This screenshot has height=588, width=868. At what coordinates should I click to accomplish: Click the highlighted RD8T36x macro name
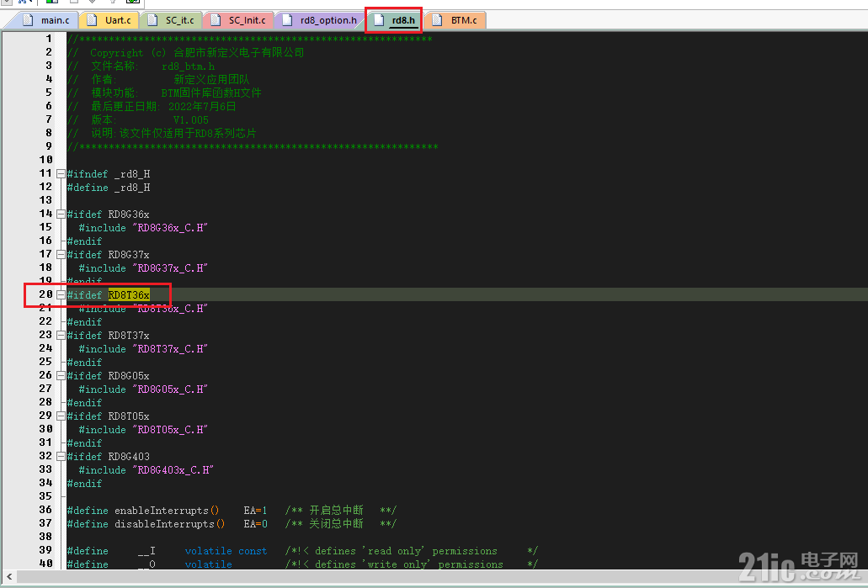point(129,294)
